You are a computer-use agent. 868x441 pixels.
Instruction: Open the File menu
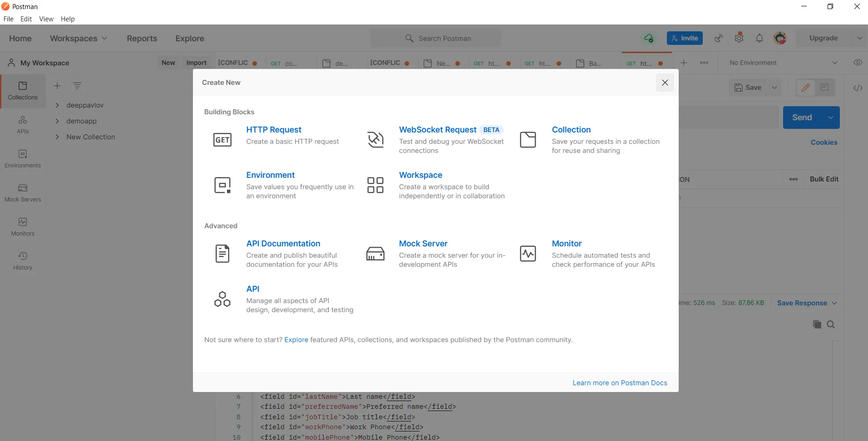tap(9, 19)
